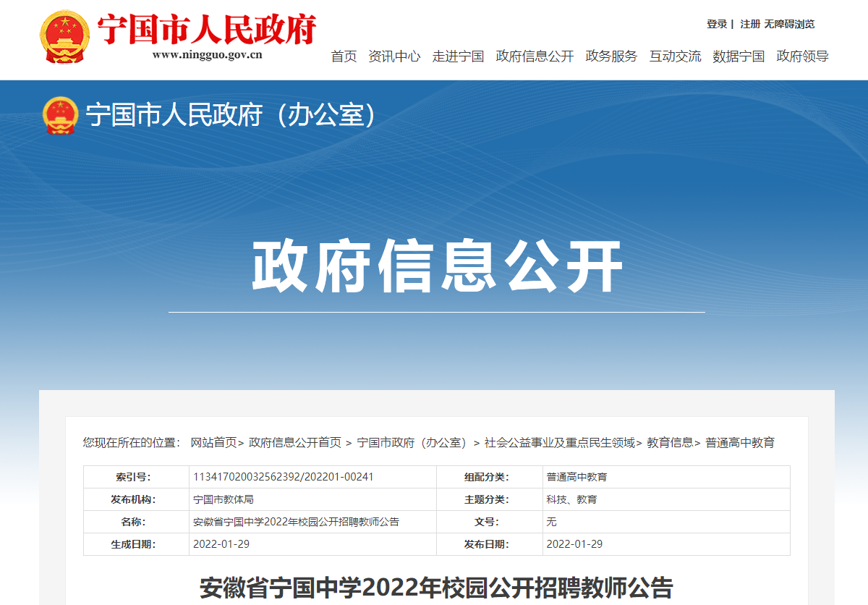Click 网站首页 in the breadcrumb
Viewport: 868px width, 605px height.
point(213,442)
